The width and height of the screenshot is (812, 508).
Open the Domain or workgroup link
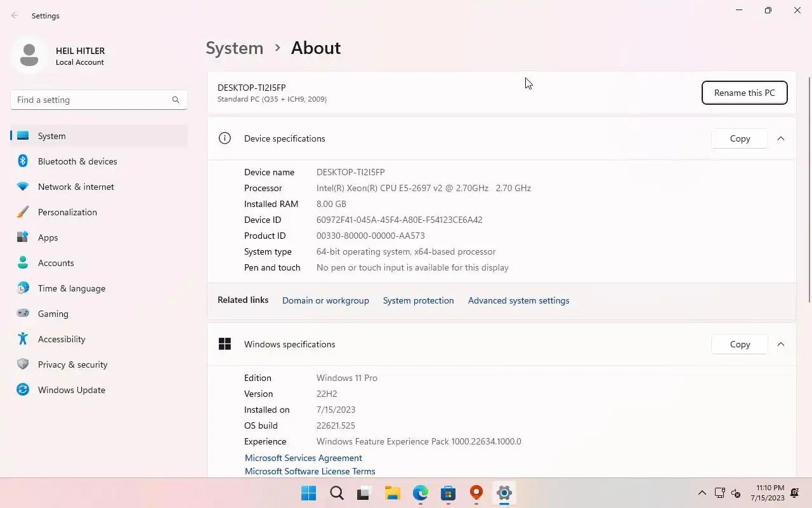point(325,300)
